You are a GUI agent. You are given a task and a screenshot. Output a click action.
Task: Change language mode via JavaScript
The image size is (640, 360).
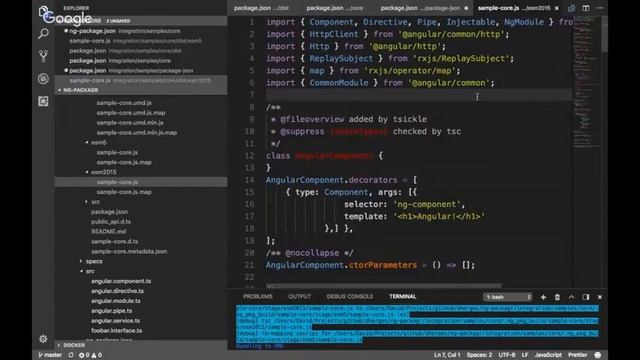[x=548, y=355]
